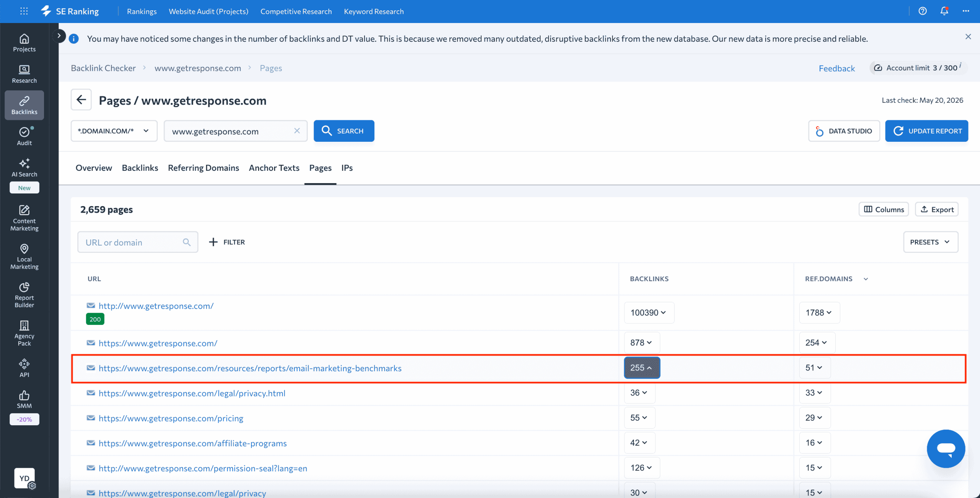Open the more options ellipsis in header

pos(966,11)
